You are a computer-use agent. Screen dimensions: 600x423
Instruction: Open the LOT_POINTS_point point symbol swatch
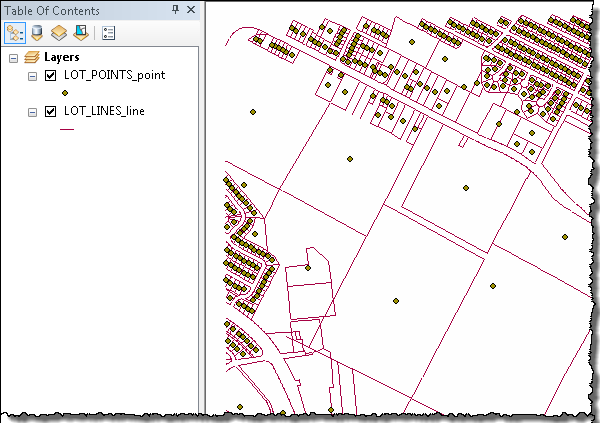[x=66, y=92]
